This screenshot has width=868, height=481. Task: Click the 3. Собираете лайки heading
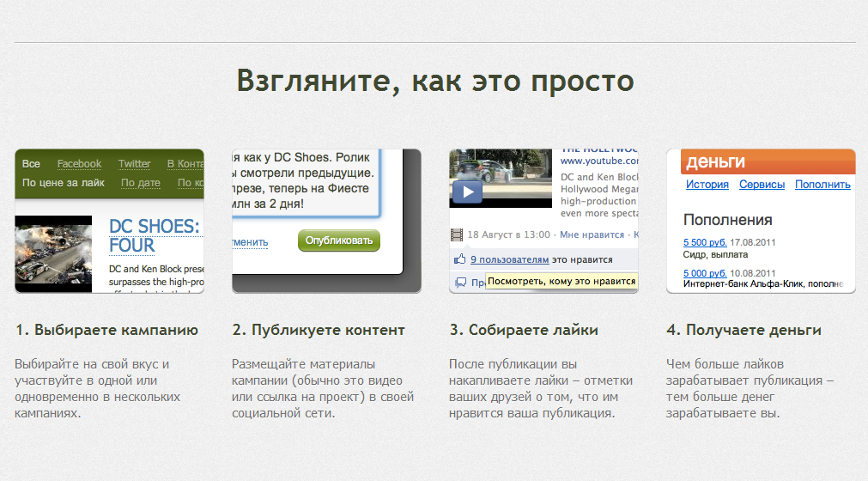(524, 330)
